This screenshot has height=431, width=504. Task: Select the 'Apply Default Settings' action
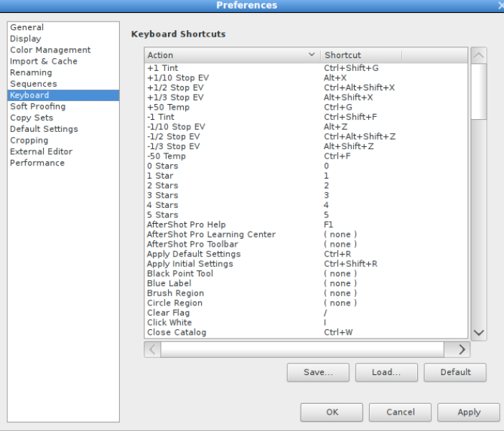307,254
